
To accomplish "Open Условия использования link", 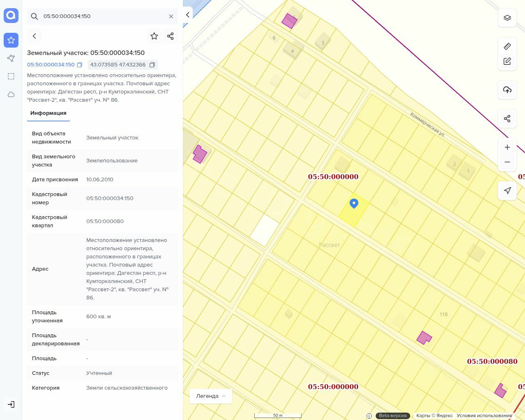I will coord(484,415).
